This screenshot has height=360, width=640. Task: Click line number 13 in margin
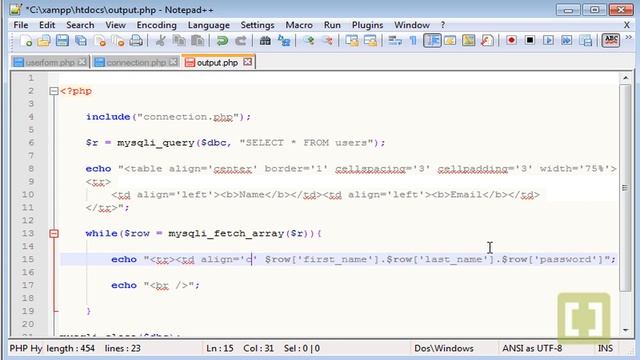(28, 233)
